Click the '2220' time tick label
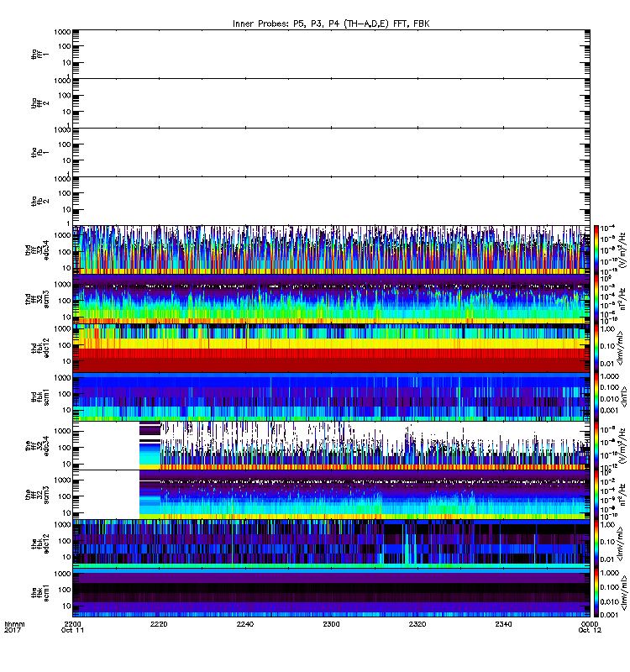Image resolution: width=630 pixels, height=672 pixels. [x=159, y=624]
